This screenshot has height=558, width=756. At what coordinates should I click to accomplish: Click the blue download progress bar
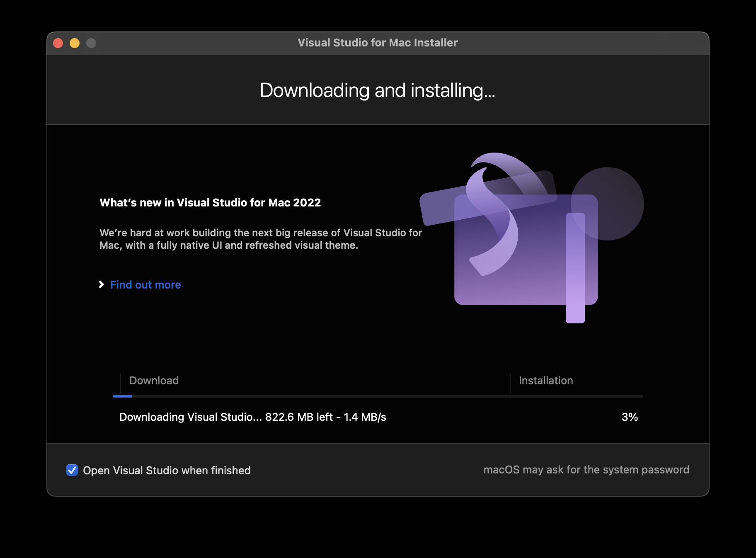pyautogui.click(x=122, y=397)
